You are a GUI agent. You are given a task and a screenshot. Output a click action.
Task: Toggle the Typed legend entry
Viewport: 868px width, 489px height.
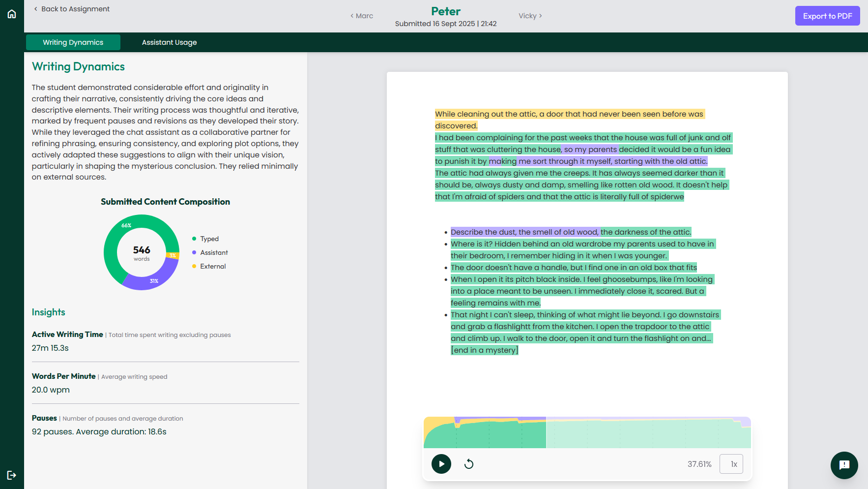pyautogui.click(x=209, y=239)
